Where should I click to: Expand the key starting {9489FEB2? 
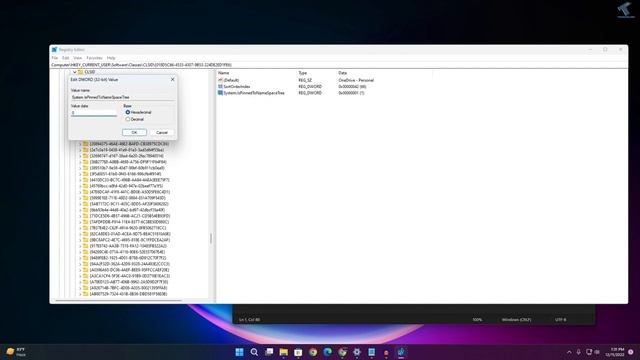click(80, 258)
